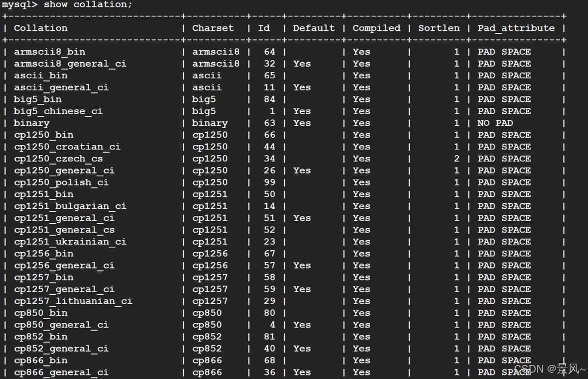Click the NO PAD value in binary row
The image size is (588, 379).
(x=495, y=123)
